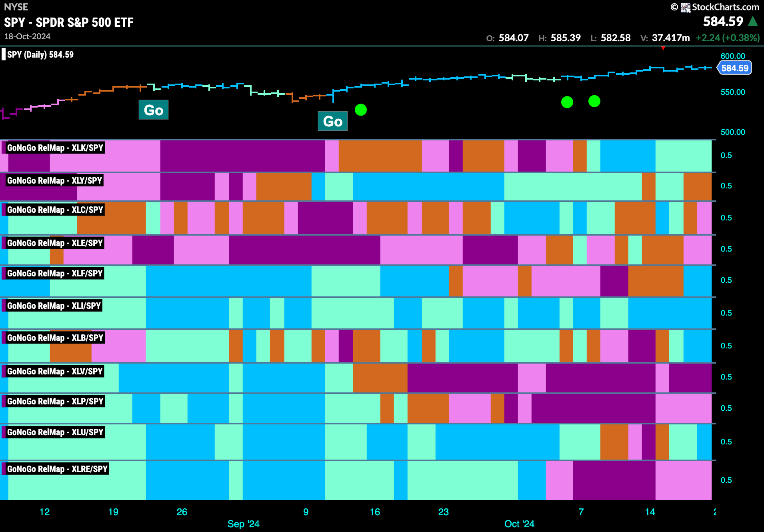764x532 pixels.
Task: Click the 18-Oct-2024 date label
Action: click(27, 36)
